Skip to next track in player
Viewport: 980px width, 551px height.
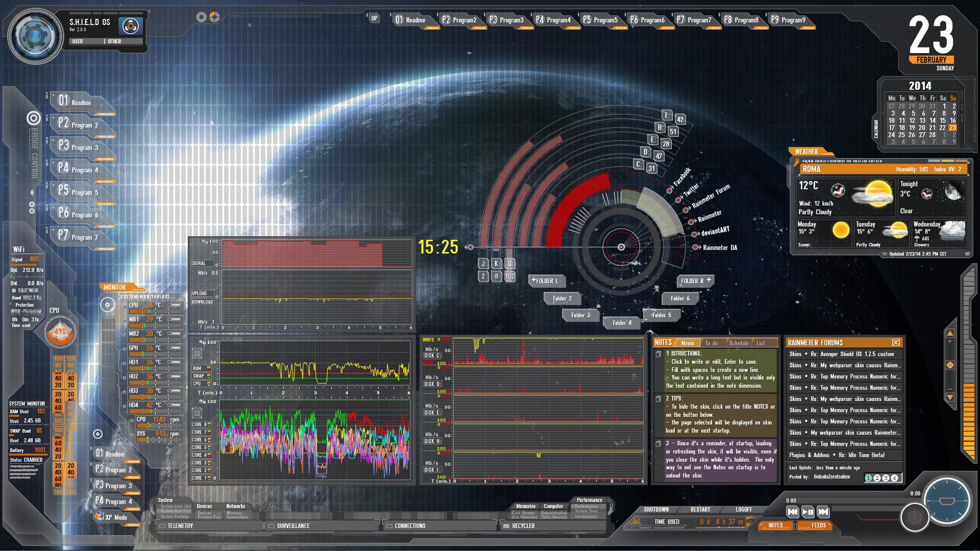click(823, 512)
